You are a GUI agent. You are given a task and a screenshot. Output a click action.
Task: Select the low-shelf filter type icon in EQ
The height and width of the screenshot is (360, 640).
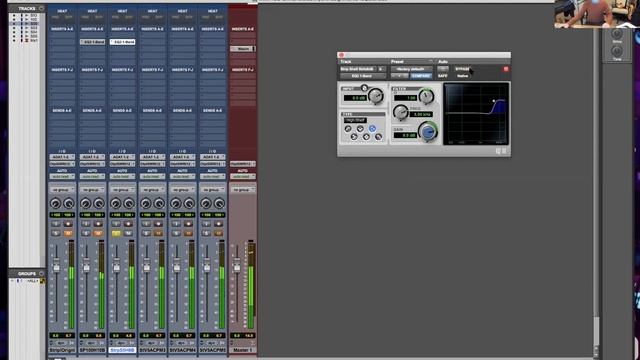tap(354, 137)
